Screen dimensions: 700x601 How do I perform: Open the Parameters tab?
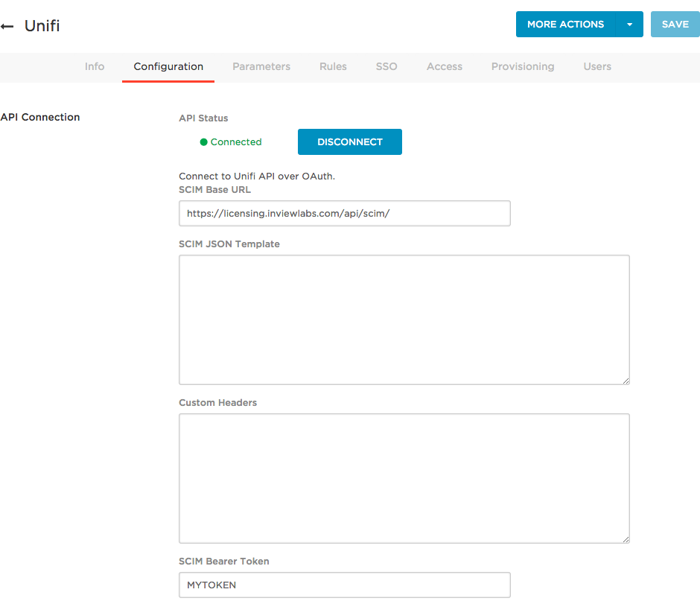261,66
